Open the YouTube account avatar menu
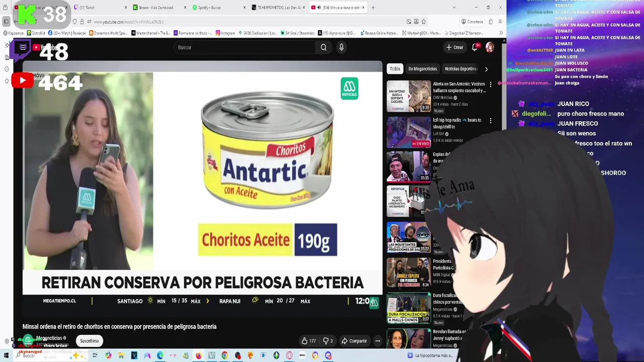The image size is (644, 362). (x=490, y=47)
